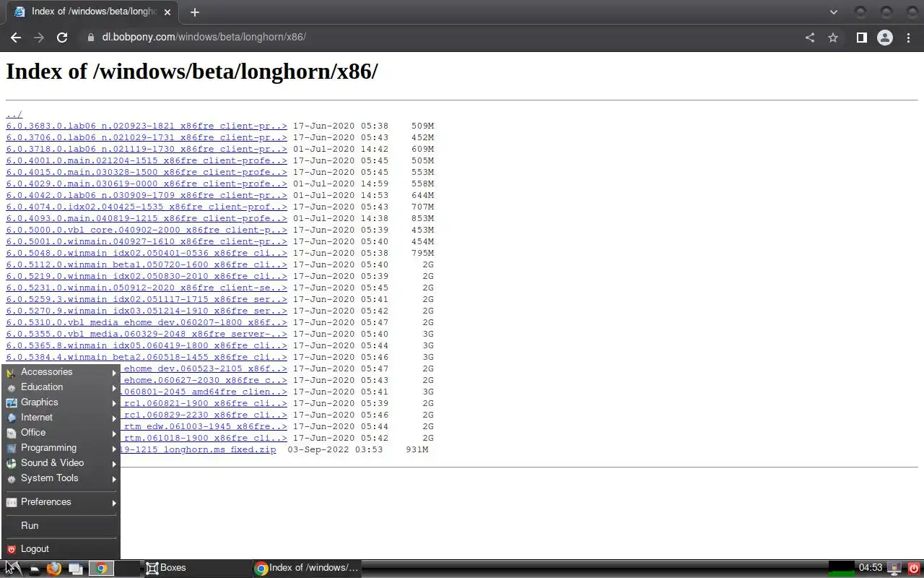Open the Internet menu
Screen dimensions: 924x578
coord(61,418)
